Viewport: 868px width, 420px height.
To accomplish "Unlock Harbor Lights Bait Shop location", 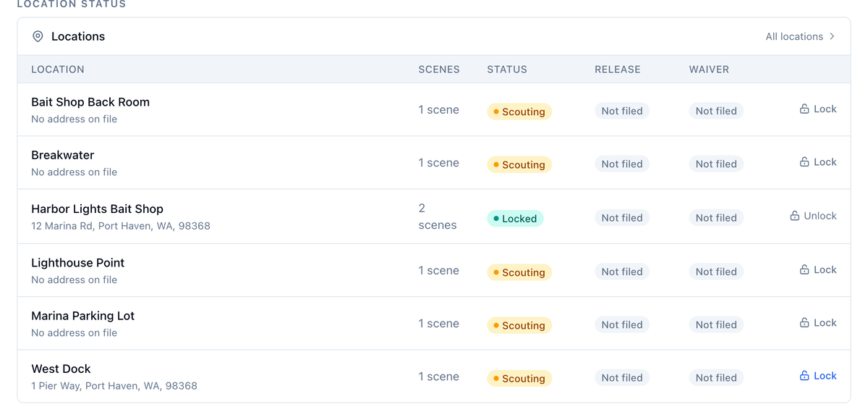I will pyautogui.click(x=813, y=216).
